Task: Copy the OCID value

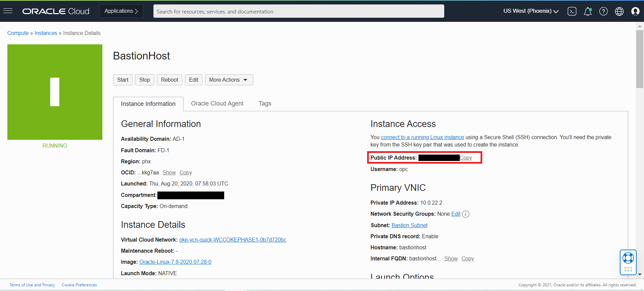Action: [186, 172]
